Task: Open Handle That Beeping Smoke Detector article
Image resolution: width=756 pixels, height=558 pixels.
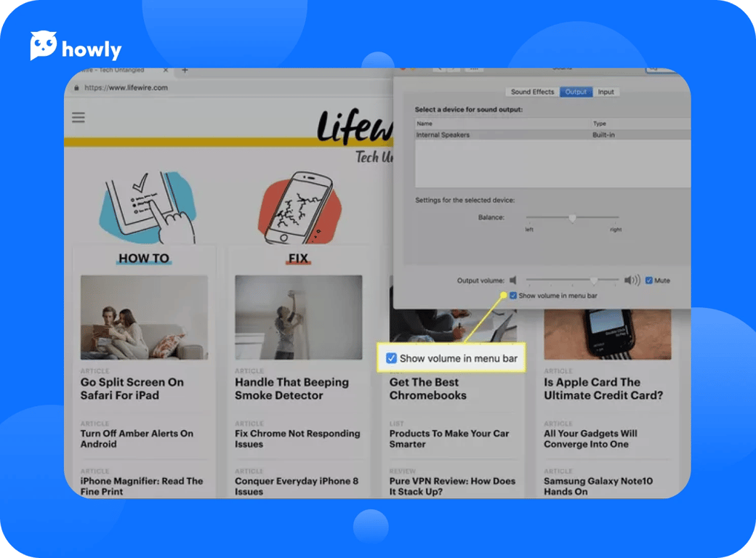Action: pyautogui.click(x=291, y=389)
